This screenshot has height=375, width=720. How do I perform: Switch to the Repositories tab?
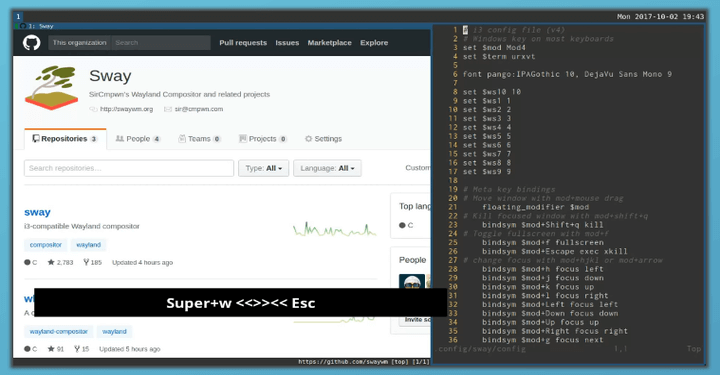coord(65,139)
